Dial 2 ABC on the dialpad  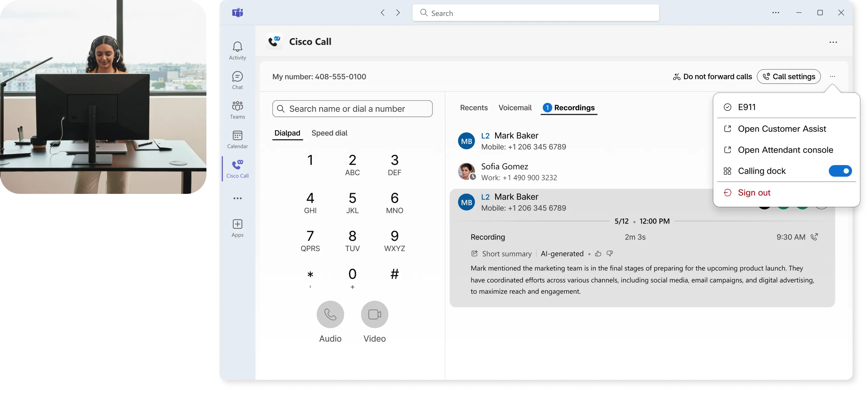coord(352,165)
